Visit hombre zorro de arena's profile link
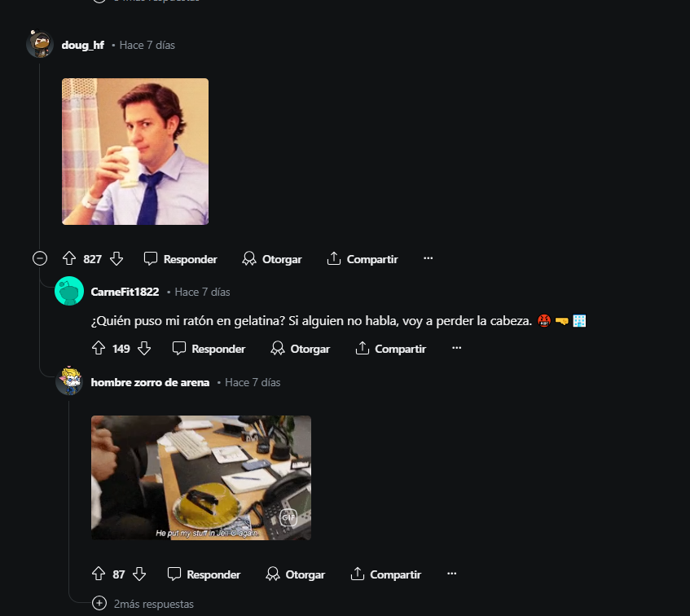The image size is (690, 616). 150,381
